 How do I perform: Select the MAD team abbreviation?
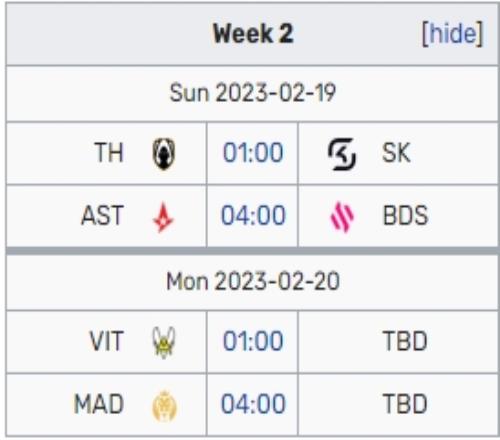click(99, 404)
